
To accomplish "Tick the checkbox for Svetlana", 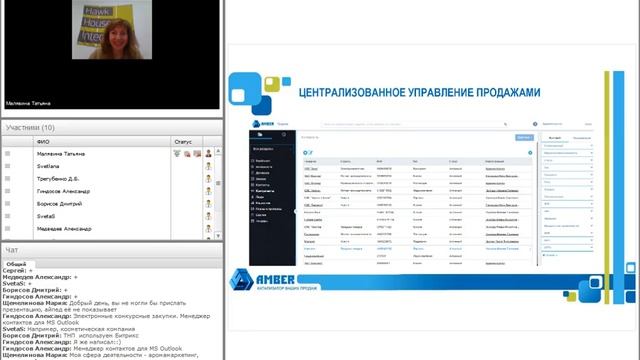I will (7, 166).
